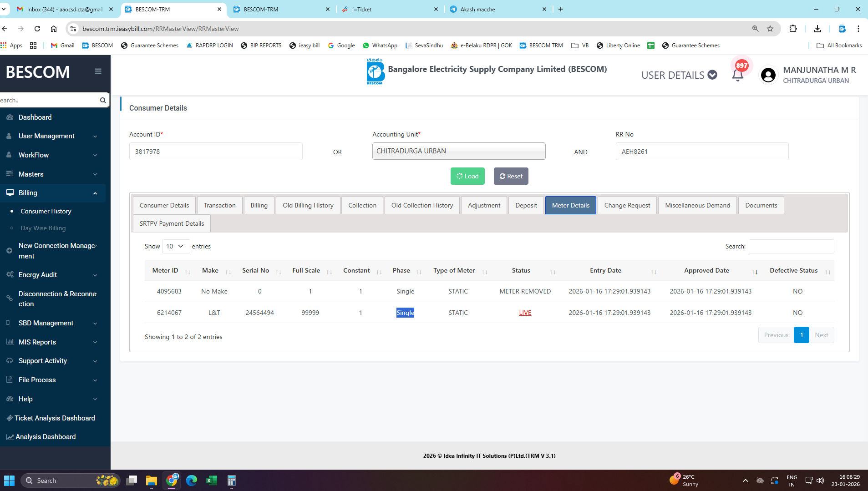Image resolution: width=868 pixels, height=491 pixels.
Task: Open the Excel app in the taskbar
Action: coord(211,480)
